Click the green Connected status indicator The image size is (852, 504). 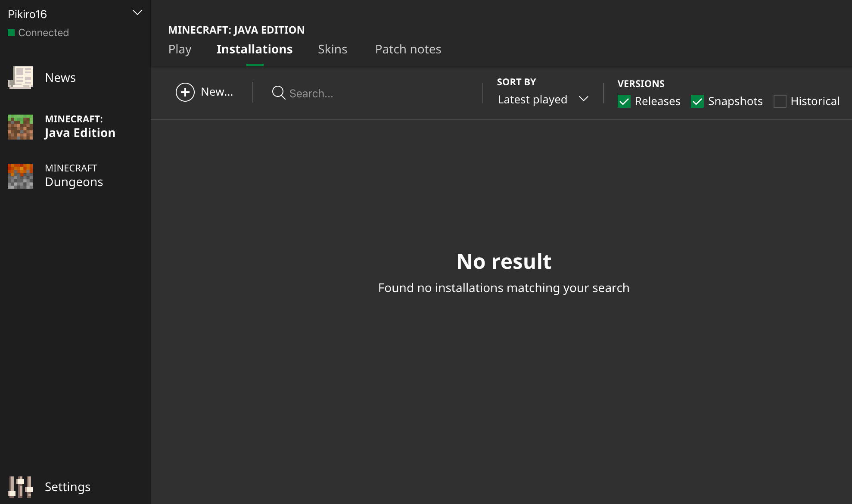pos(12,33)
